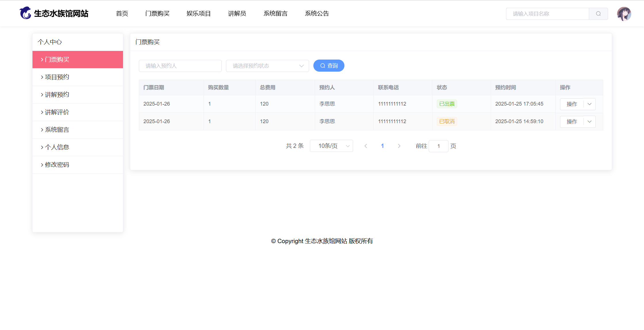Image resolution: width=644 pixels, height=330 pixels.
Task: Open the 请选择预约状态 dropdown
Action: click(x=267, y=66)
